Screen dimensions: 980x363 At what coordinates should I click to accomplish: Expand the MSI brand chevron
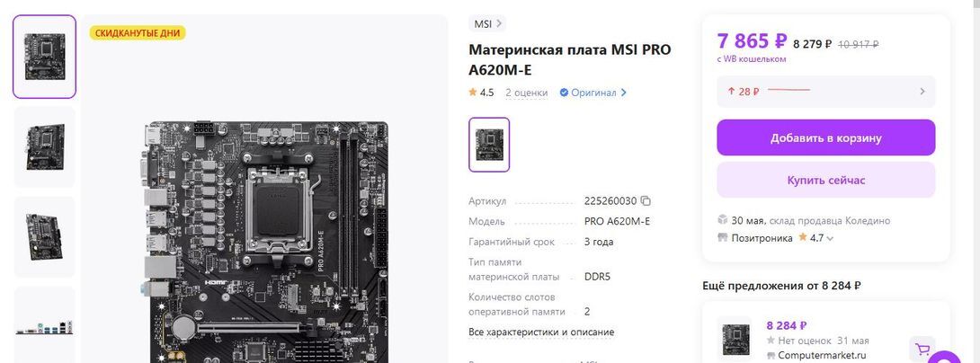tap(499, 23)
